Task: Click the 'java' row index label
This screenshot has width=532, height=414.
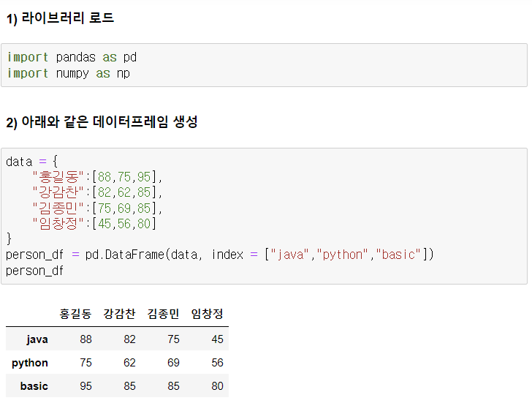Action: [x=37, y=339]
